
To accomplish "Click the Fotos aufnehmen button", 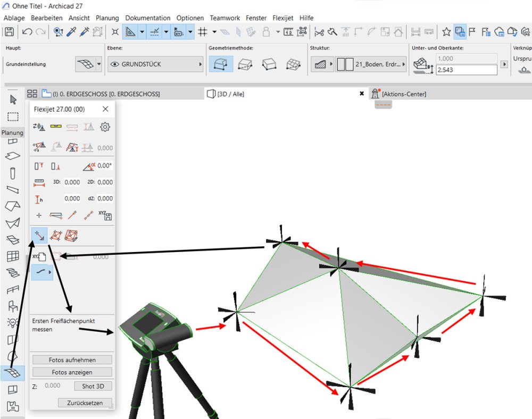I will pos(72,359).
